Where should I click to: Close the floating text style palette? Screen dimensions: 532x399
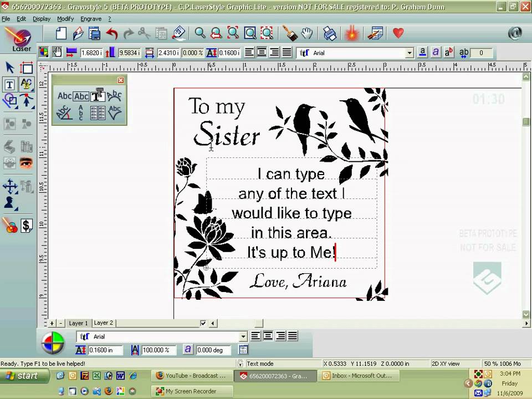121,80
